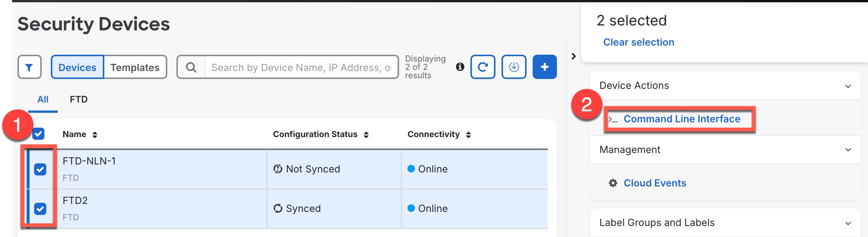The height and width of the screenshot is (237, 868).
Task: Collapse the Device Actions section
Action: pos(848,86)
